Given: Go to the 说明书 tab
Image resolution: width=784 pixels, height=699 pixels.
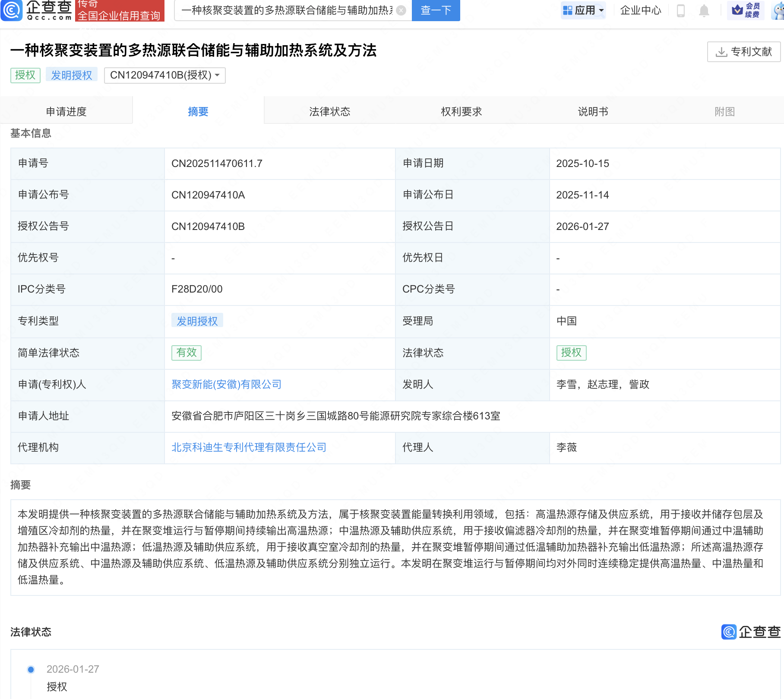Looking at the screenshot, I should point(593,112).
